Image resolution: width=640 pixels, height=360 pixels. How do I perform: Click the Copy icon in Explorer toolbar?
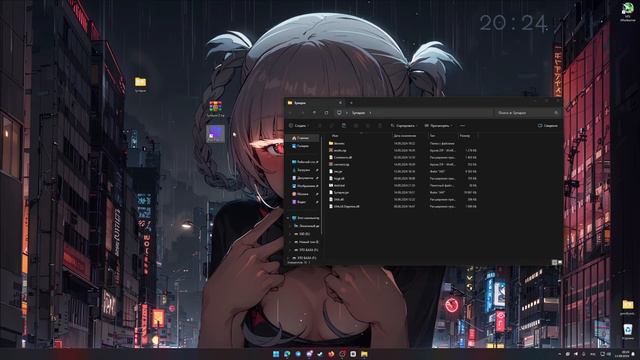click(331, 126)
